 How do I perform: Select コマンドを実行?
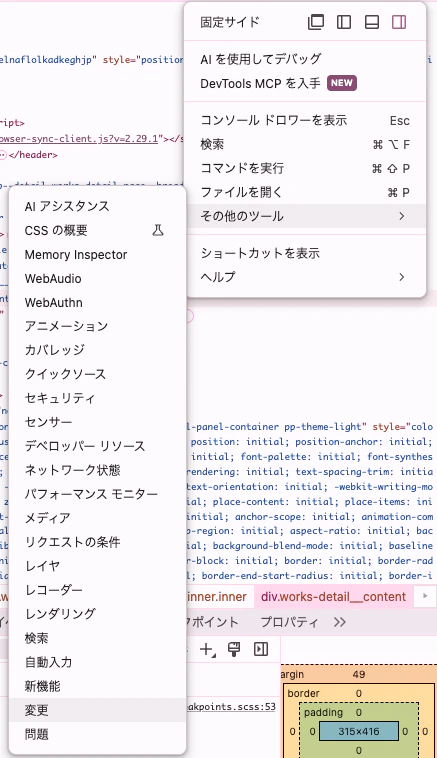pyautogui.click(x=305, y=168)
